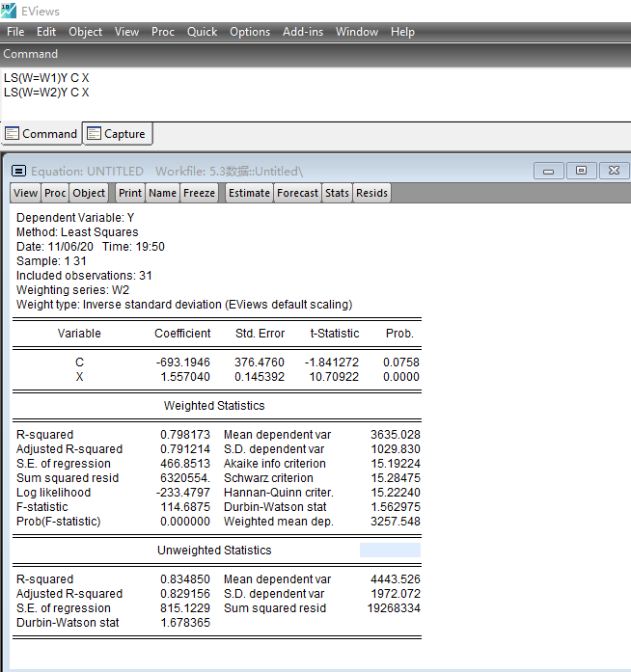This screenshot has height=672, width=631.
Task: Click the Stats button
Action: (x=337, y=193)
